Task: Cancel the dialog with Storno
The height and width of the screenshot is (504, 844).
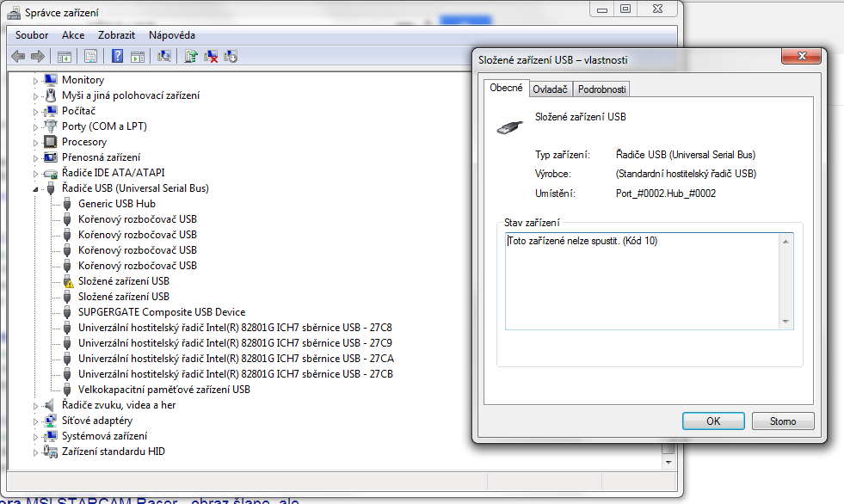Action: 783,421
